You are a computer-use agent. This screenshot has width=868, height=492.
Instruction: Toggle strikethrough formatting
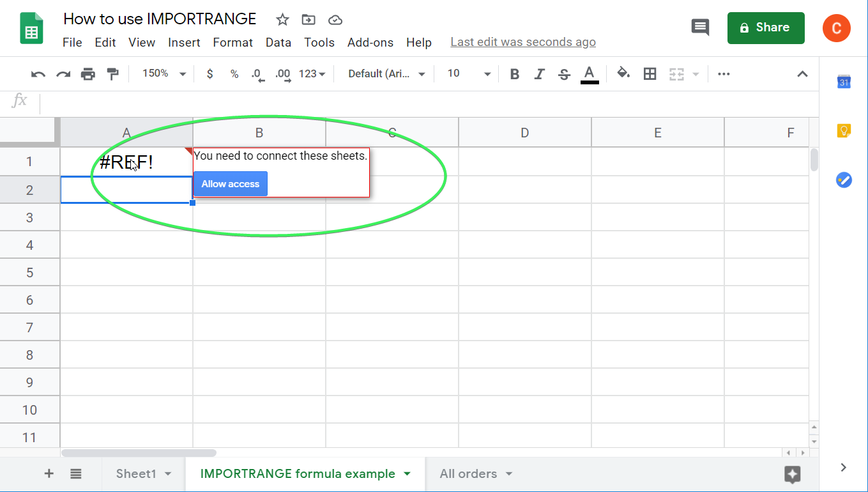(564, 74)
